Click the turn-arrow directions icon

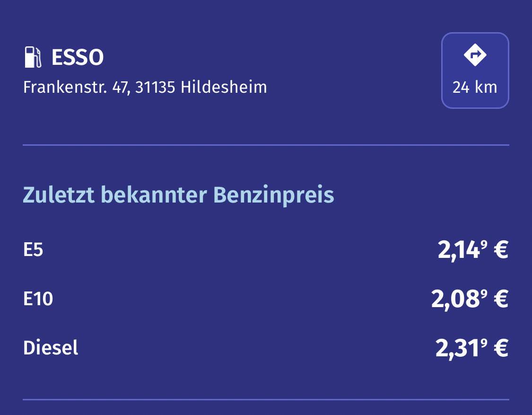click(475, 55)
